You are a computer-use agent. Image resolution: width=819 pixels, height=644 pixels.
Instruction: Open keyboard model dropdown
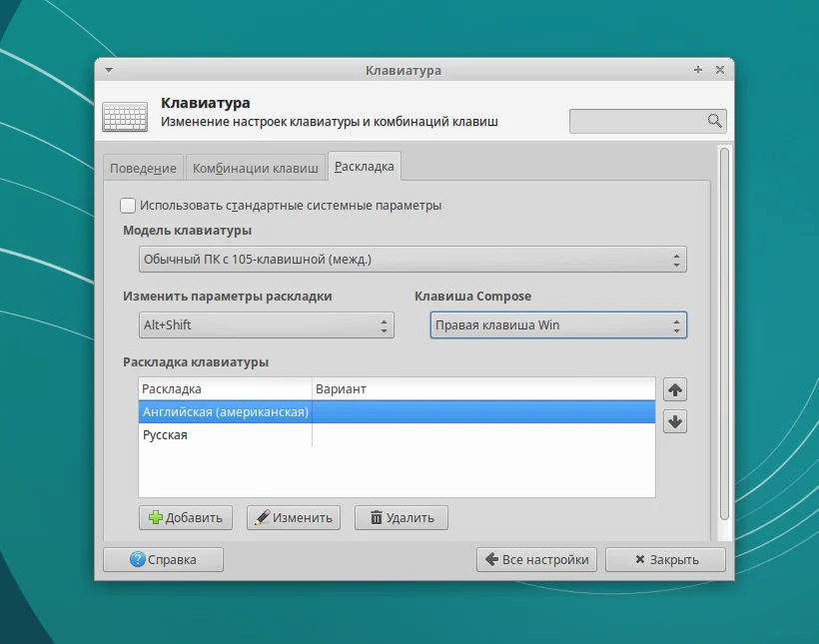[x=412, y=260]
